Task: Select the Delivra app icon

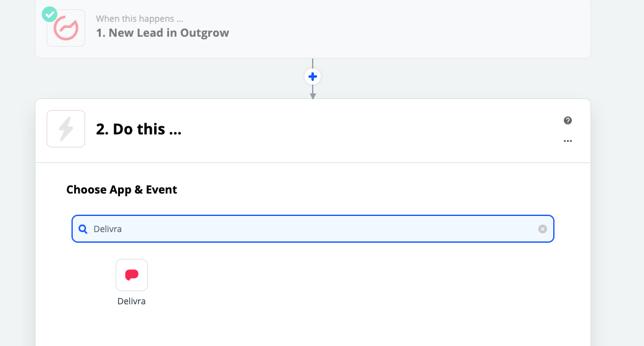Action: point(132,275)
